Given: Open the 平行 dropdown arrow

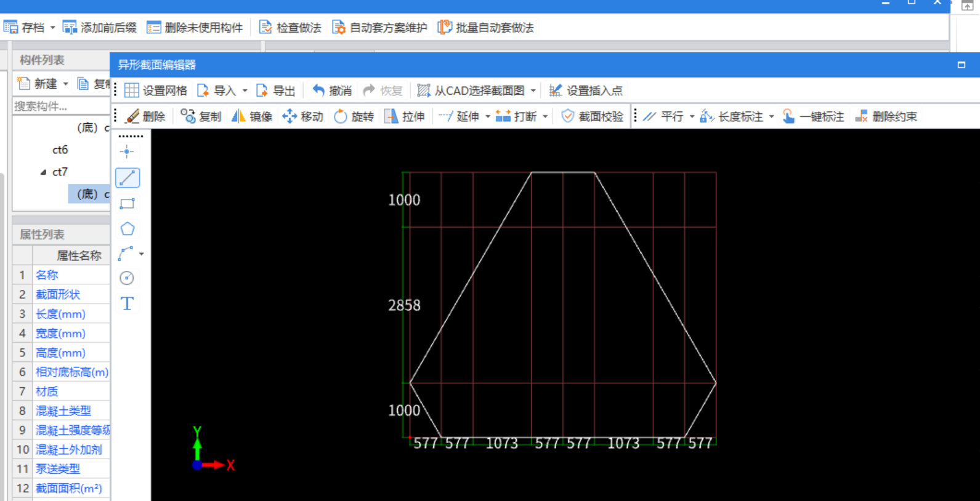Looking at the screenshot, I should (692, 116).
